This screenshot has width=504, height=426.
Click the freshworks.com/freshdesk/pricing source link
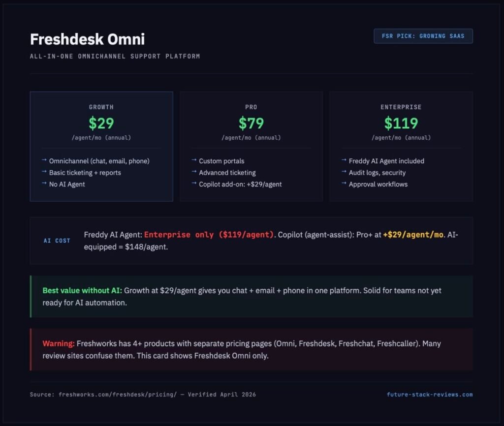[120, 394]
